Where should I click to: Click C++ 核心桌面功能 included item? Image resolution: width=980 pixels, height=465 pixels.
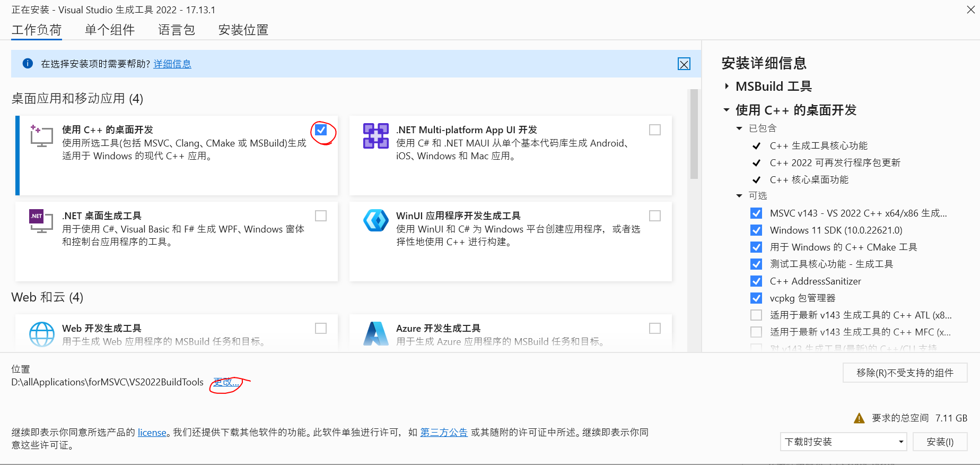pyautogui.click(x=809, y=179)
